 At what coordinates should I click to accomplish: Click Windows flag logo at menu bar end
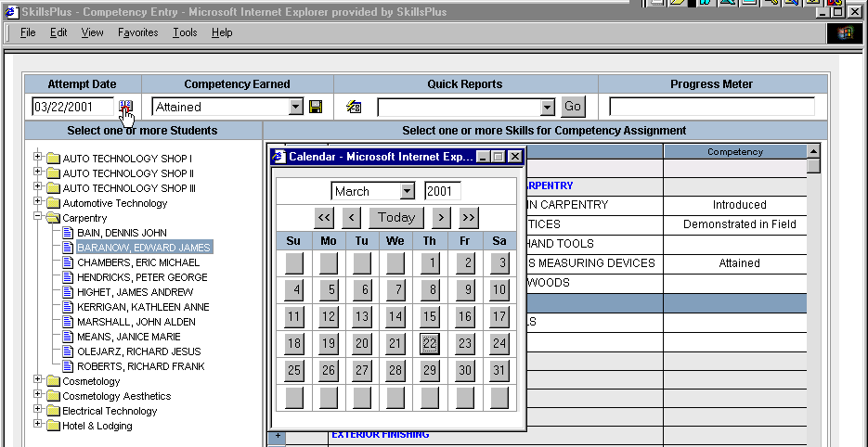[846, 33]
